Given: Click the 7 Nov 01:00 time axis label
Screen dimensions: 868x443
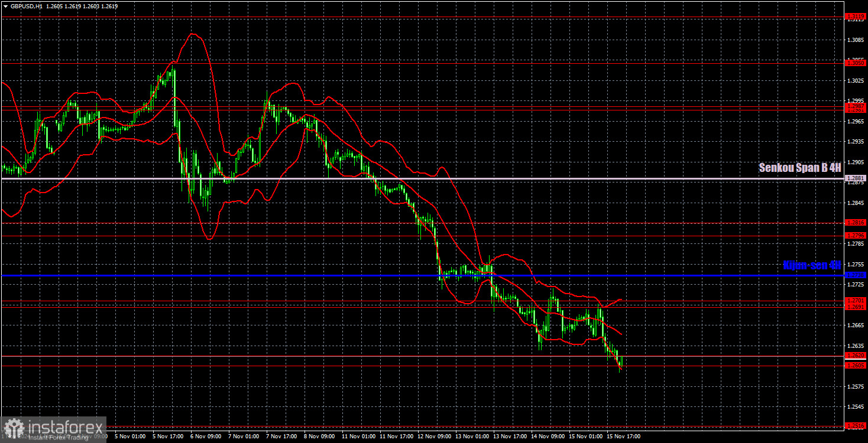Looking at the screenshot, I should pyautogui.click(x=242, y=437).
